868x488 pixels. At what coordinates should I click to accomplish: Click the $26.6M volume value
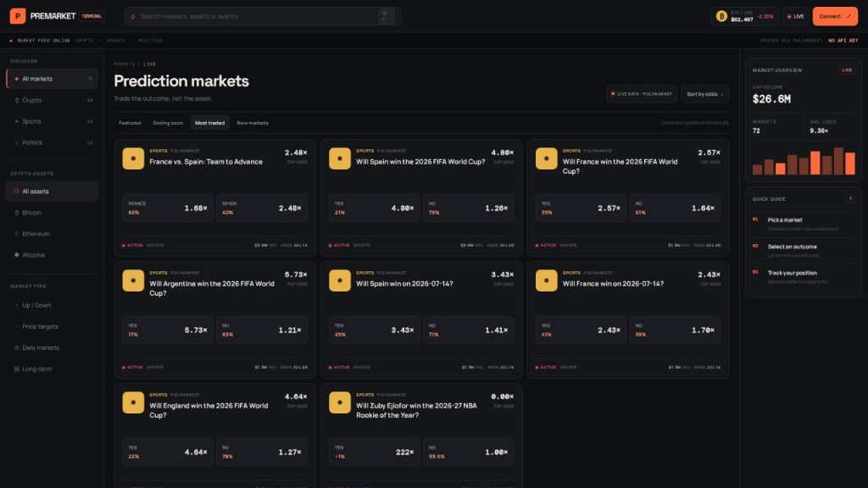771,99
